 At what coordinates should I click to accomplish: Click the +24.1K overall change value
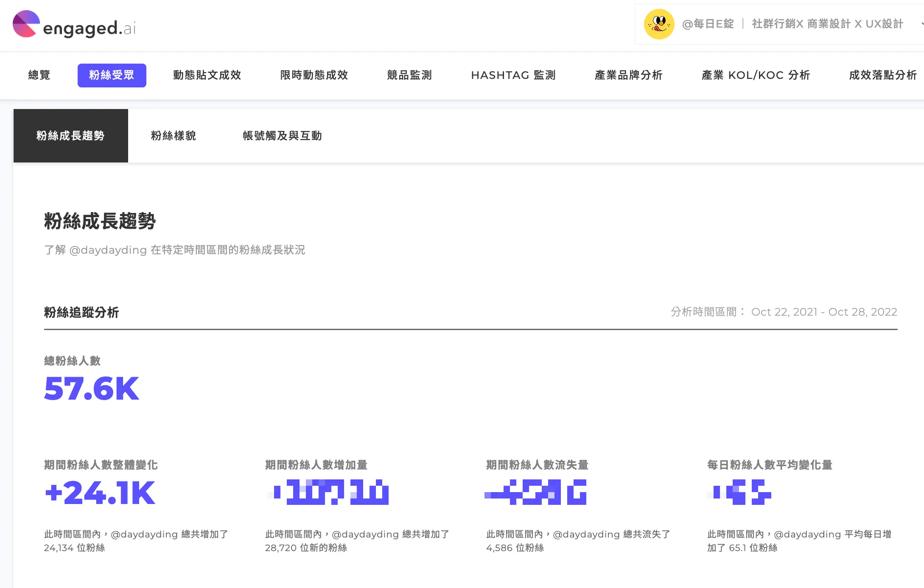[x=100, y=493]
